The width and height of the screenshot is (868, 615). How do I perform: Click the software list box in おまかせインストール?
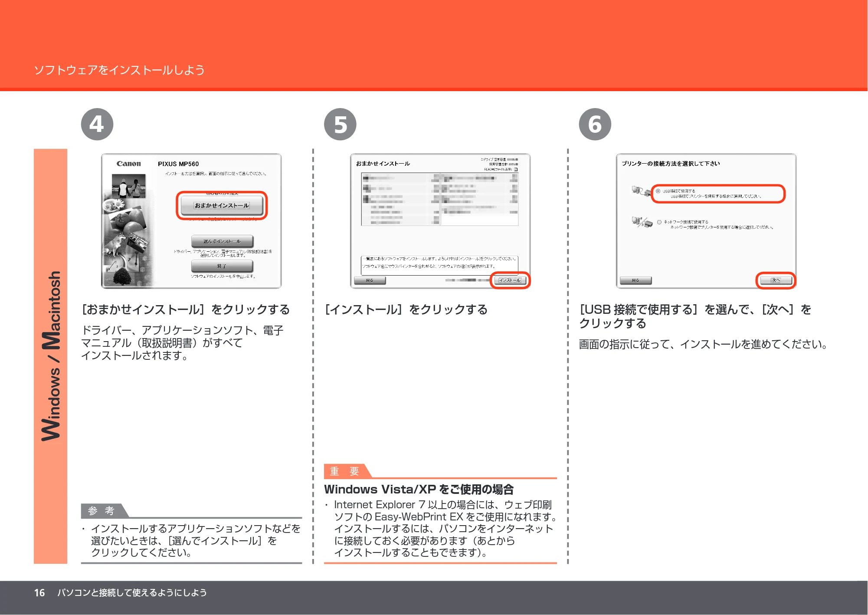click(x=439, y=199)
